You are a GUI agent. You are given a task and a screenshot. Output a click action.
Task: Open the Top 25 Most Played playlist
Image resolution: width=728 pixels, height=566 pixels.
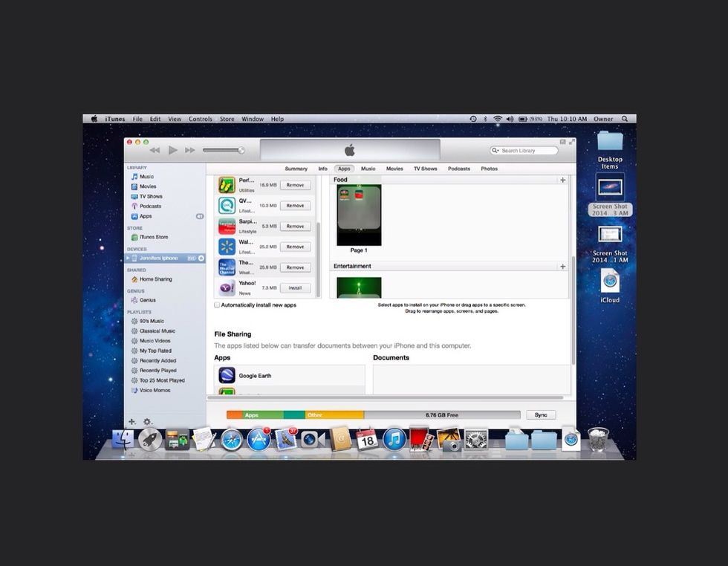coord(162,380)
